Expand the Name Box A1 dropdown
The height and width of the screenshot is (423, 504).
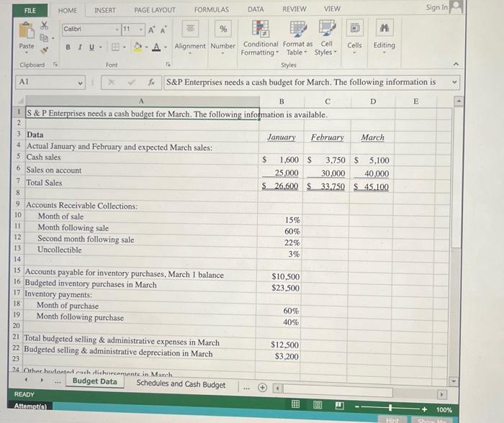coord(80,83)
